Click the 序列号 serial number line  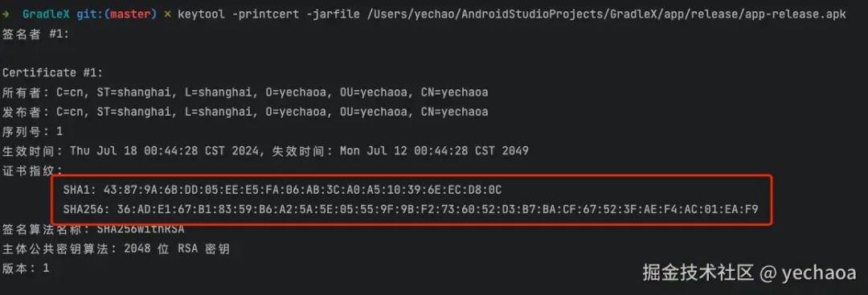(33, 131)
